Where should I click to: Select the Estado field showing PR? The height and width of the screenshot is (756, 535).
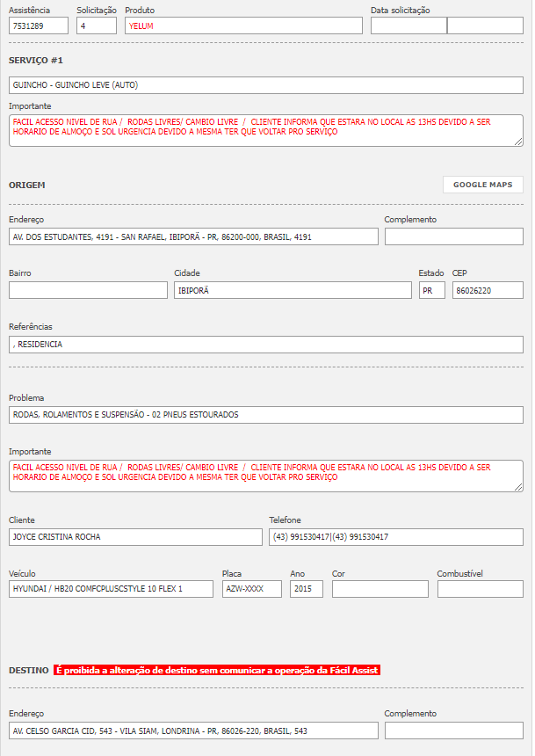coord(432,290)
